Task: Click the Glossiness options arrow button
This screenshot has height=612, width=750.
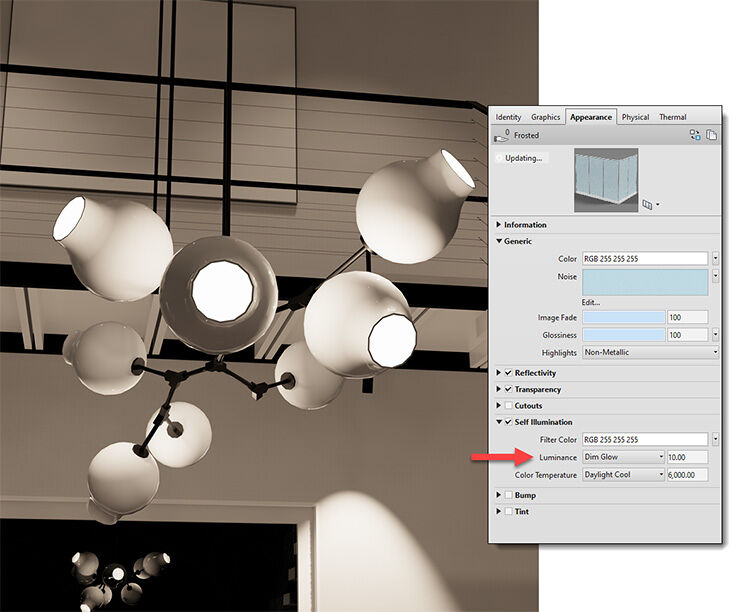Action: coord(715,335)
